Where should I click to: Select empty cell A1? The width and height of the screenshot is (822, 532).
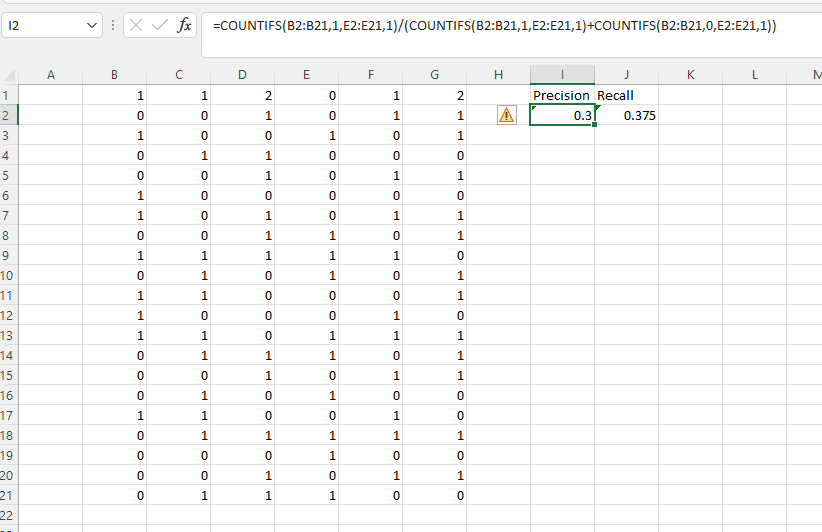pos(51,95)
